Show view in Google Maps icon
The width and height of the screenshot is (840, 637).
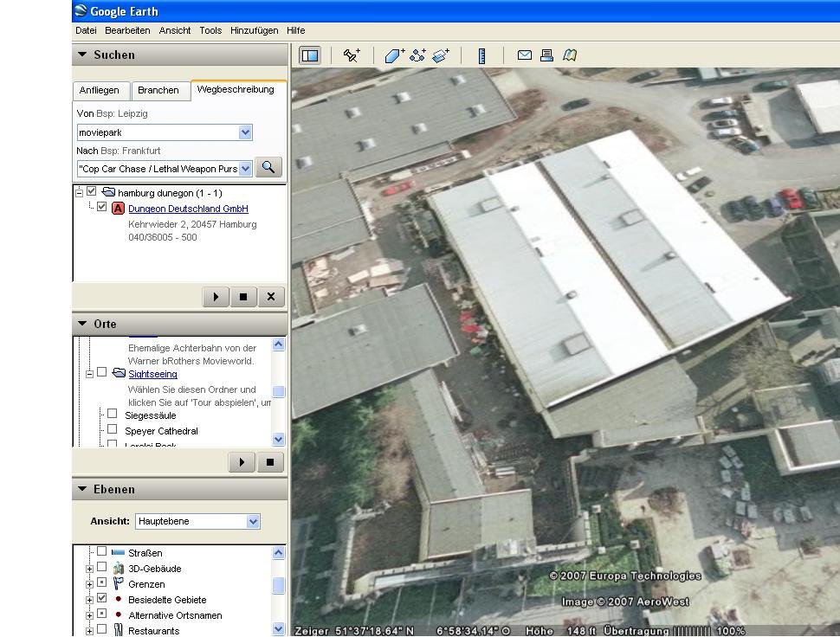point(570,55)
